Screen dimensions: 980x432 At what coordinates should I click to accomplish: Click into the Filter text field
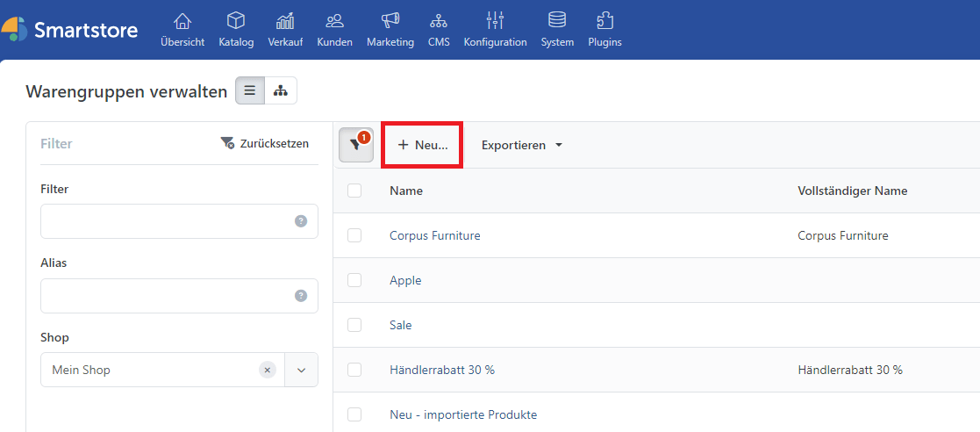coord(167,221)
